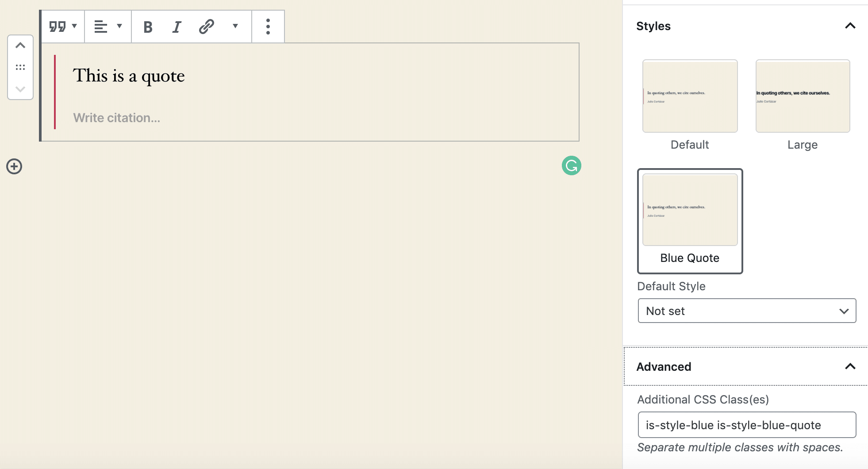Image resolution: width=868 pixels, height=469 pixels.
Task: Expand the link options arrow
Action: tap(235, 27)
